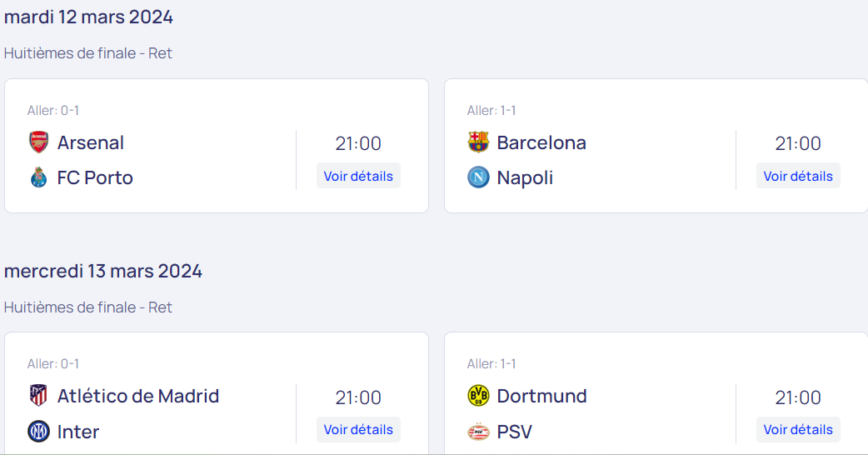The image size is (868, 455).
Task: View details of Dortmund vs PSV match
Action: coord(798,429)
